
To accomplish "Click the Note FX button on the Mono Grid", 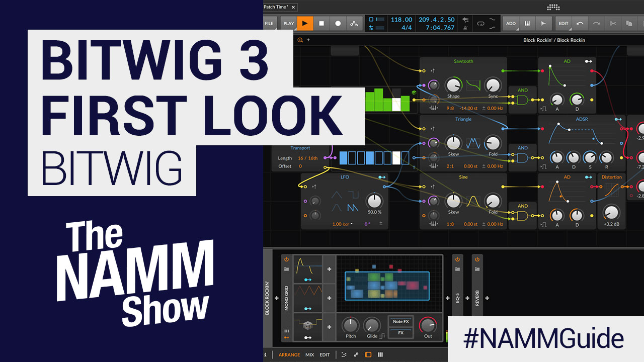I will [401, 322].
